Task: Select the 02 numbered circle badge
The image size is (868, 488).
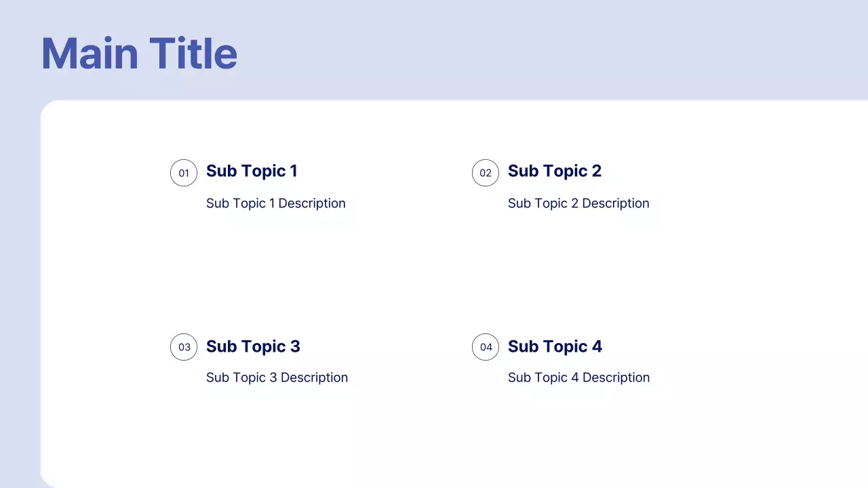Action: [486, 173]
